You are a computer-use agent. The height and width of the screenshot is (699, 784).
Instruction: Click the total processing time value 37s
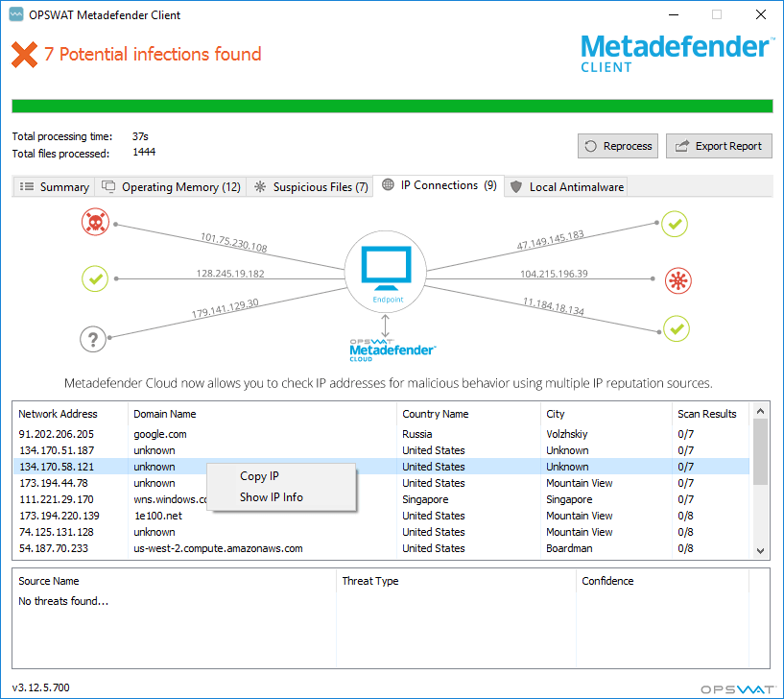click(x=140, y=136)
